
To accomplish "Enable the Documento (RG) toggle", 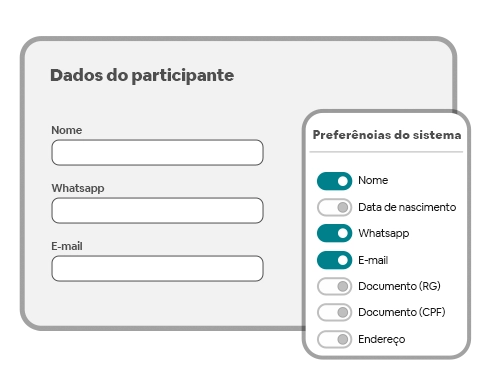I will 334,286.
